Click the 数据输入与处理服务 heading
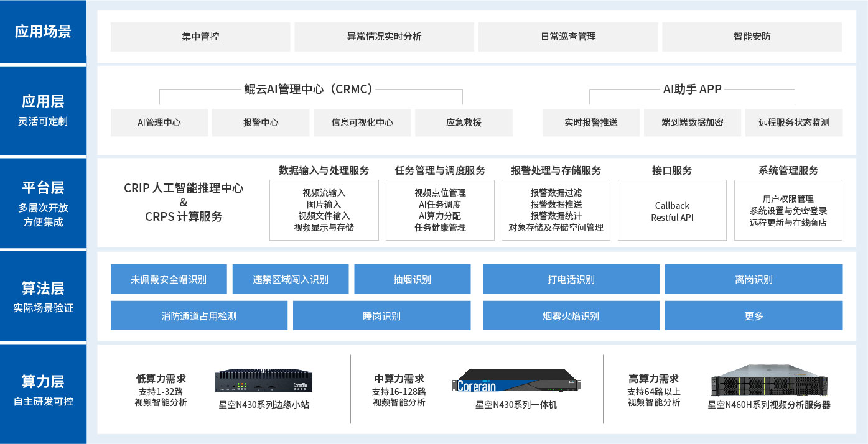The width and height of the screenshot is (868, 444). tap(324, 170)
